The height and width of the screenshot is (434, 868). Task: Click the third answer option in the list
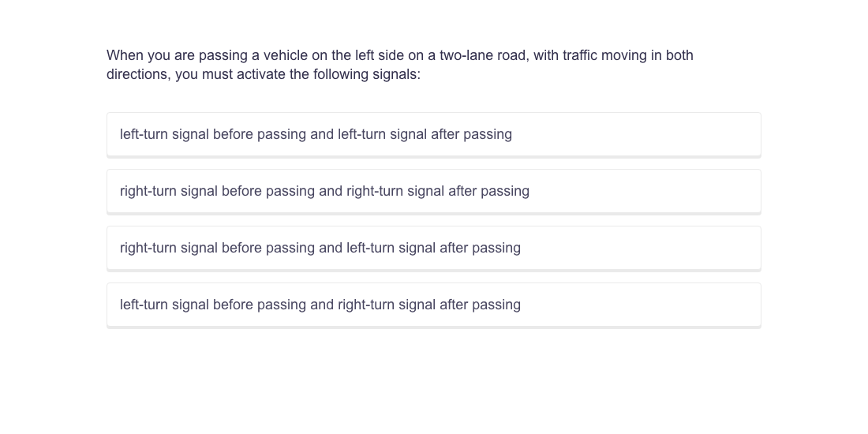pyautogui.click(x=433, y=248)
